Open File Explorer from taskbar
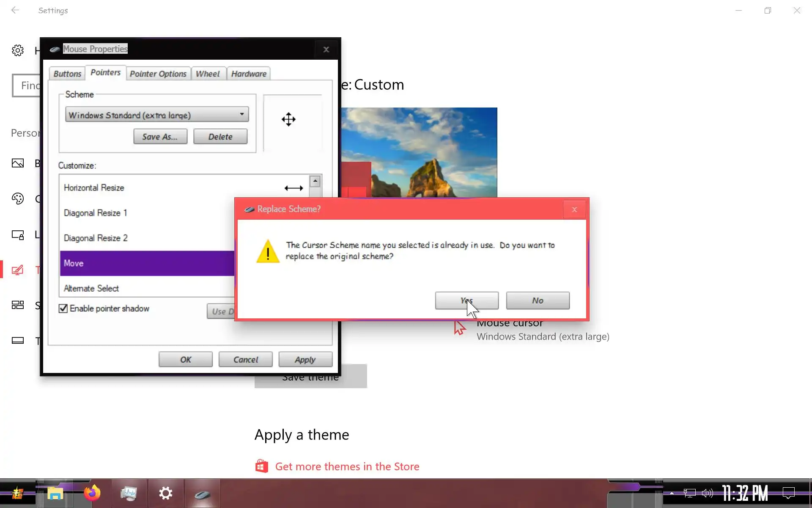The height and width of the screenshot is (508, 812). click(55, 493)
